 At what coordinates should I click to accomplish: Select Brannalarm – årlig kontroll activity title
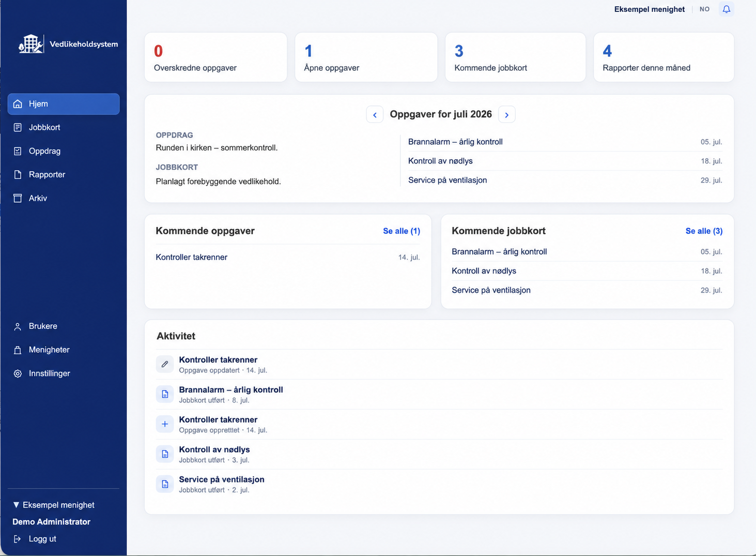click(231, 390)
